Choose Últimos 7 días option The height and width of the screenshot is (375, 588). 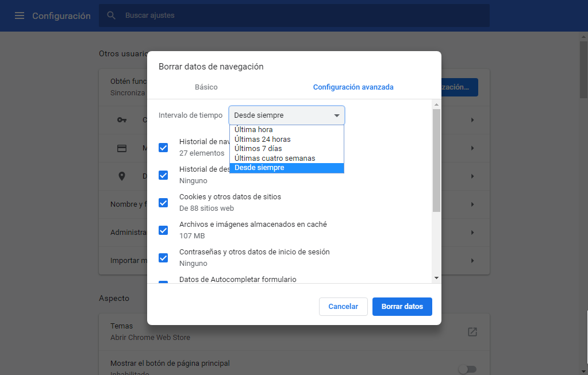pos(258,149)
